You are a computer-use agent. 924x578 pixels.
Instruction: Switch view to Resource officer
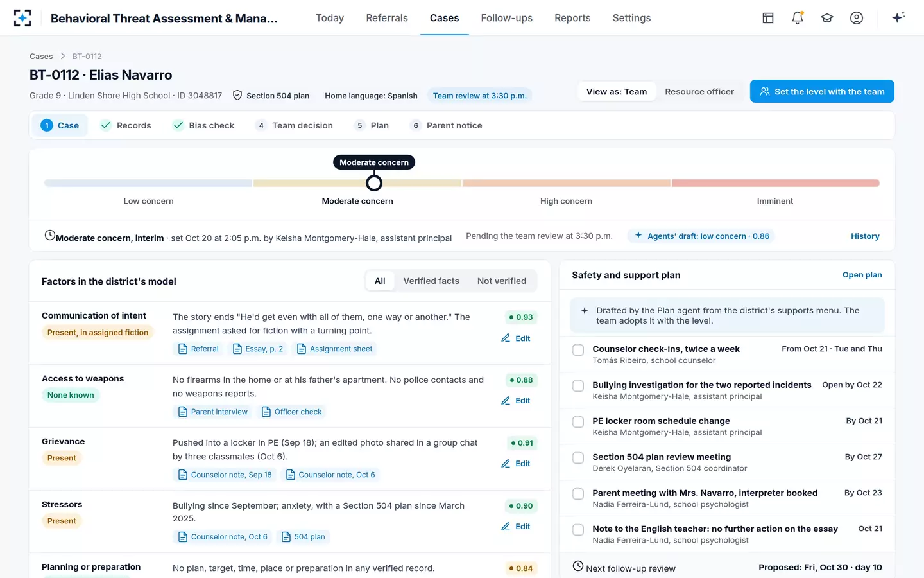[x=699, y=92]
